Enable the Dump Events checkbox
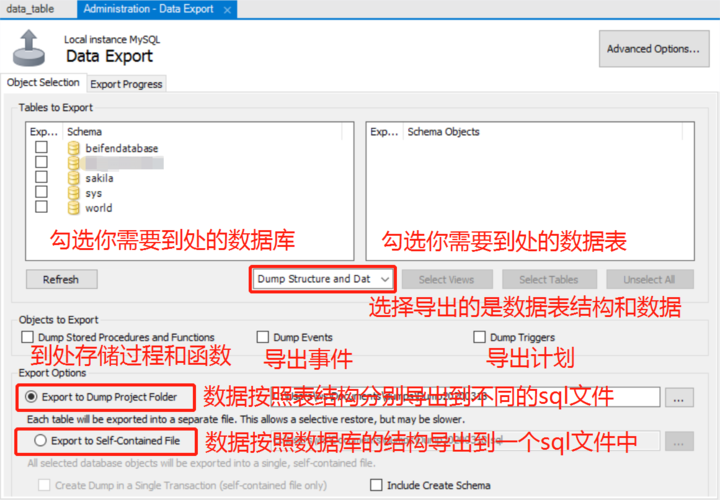This screenshot has height=500, width=720. tap(263, 337)
